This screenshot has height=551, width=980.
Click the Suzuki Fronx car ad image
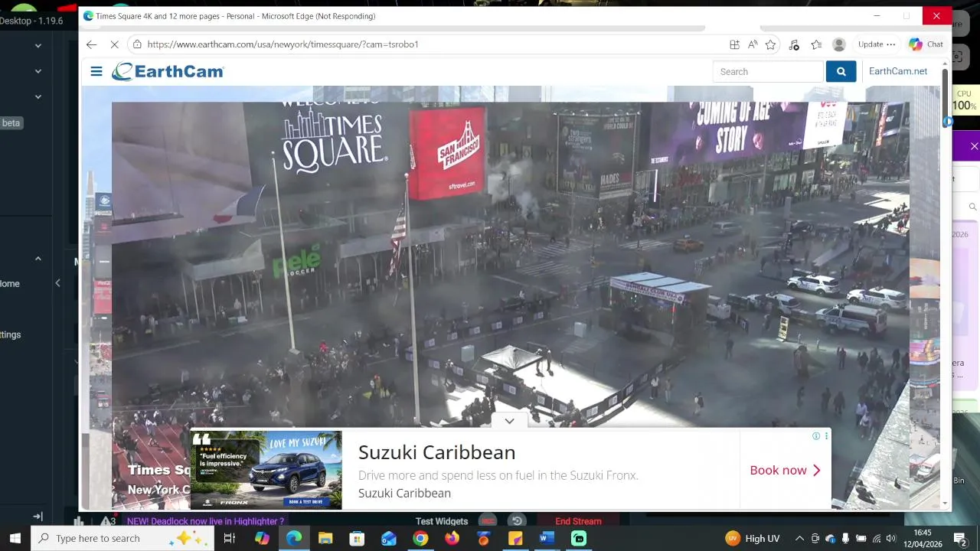coord(266,470)
